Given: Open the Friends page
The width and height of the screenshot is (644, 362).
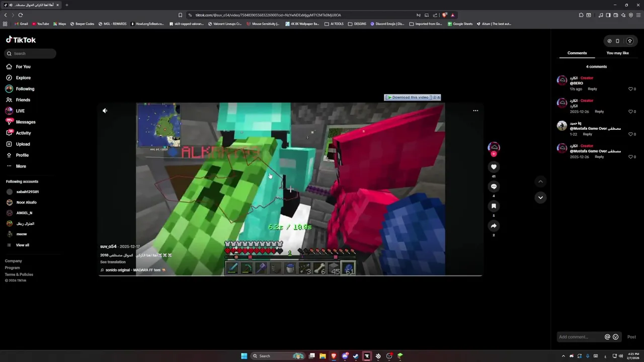Looking at the screenshot, I should click(23, 100).
